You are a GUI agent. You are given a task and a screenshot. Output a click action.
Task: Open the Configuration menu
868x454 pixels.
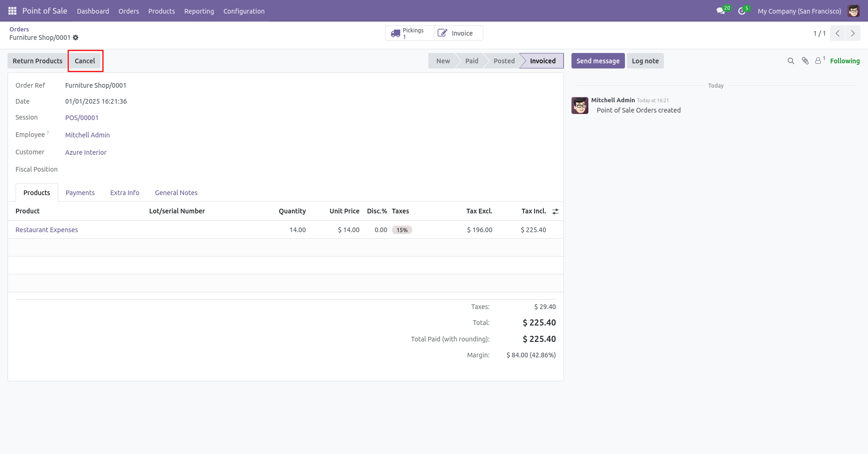pos(244,11)
